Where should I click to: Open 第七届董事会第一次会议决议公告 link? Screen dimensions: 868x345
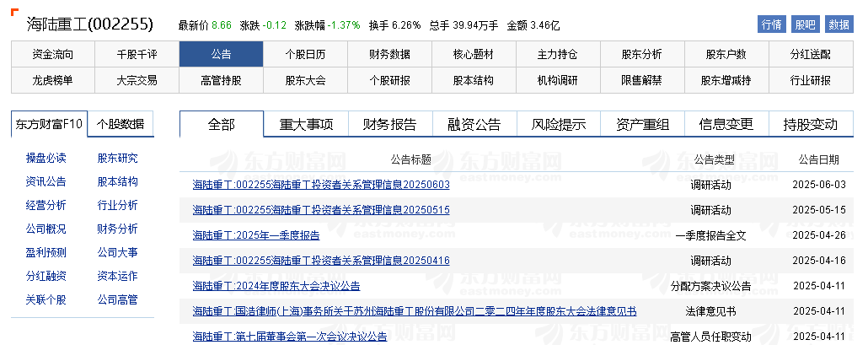290,336
